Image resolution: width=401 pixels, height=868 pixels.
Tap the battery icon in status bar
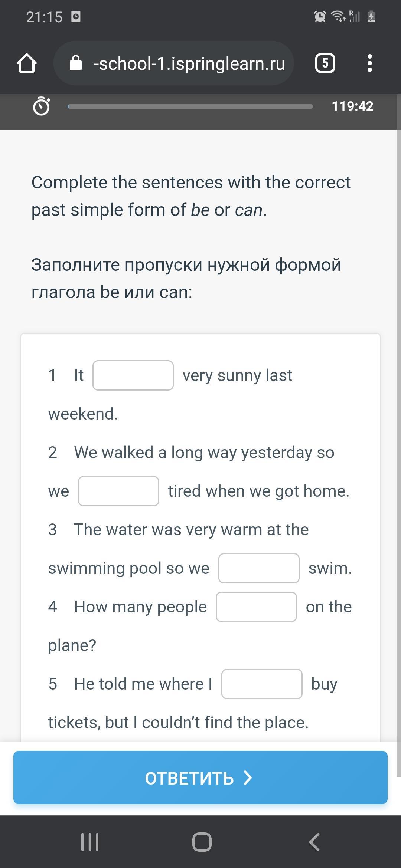(x=371, y=17)
